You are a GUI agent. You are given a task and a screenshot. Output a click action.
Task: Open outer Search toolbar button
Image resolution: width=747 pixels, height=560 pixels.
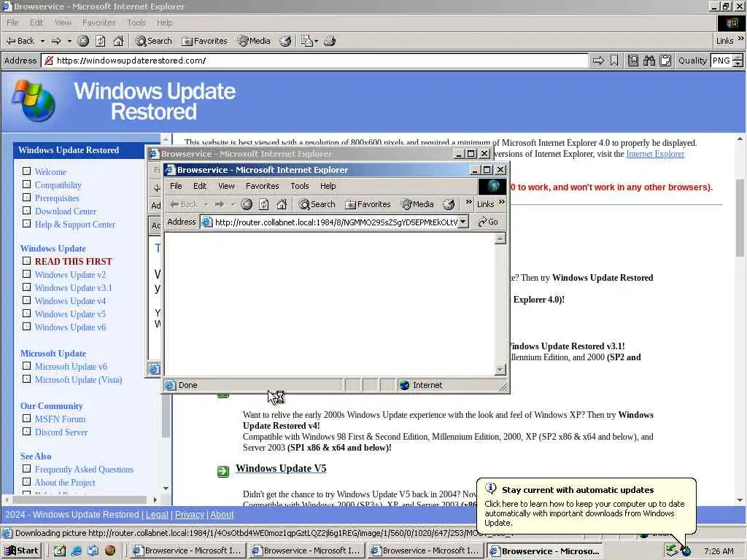(x=153, y=41)
